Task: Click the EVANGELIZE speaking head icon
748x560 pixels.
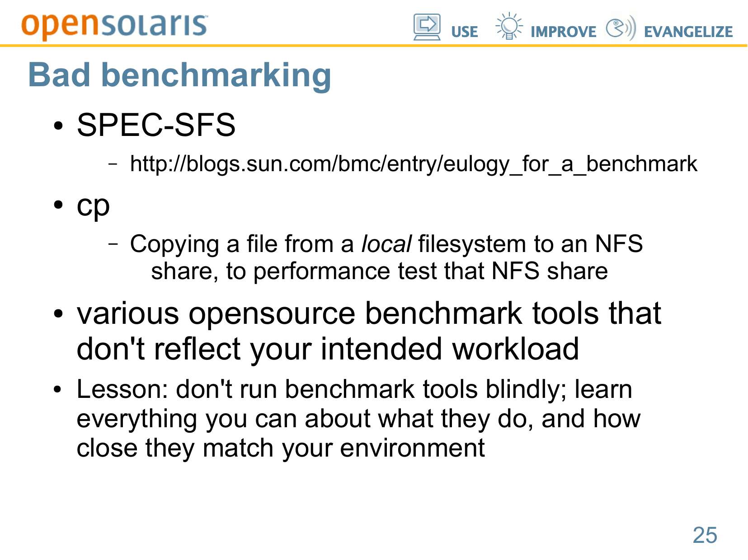Action: coord(621,28)
